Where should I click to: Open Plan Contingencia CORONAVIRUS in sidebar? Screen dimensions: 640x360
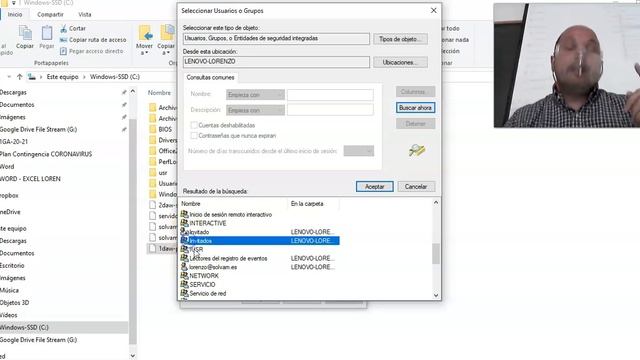[46, 154]
